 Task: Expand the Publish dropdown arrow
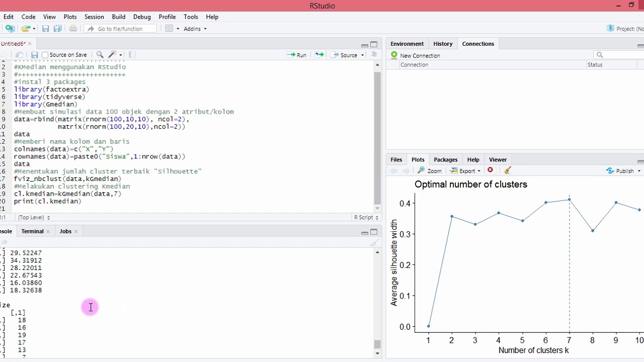pos(639,171)
